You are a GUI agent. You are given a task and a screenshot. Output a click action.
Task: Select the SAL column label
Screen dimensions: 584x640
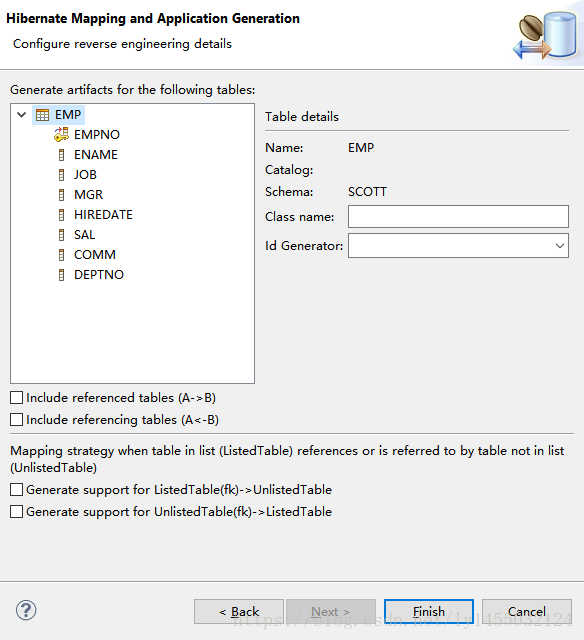pyautogui.click(x=84, y=235)
